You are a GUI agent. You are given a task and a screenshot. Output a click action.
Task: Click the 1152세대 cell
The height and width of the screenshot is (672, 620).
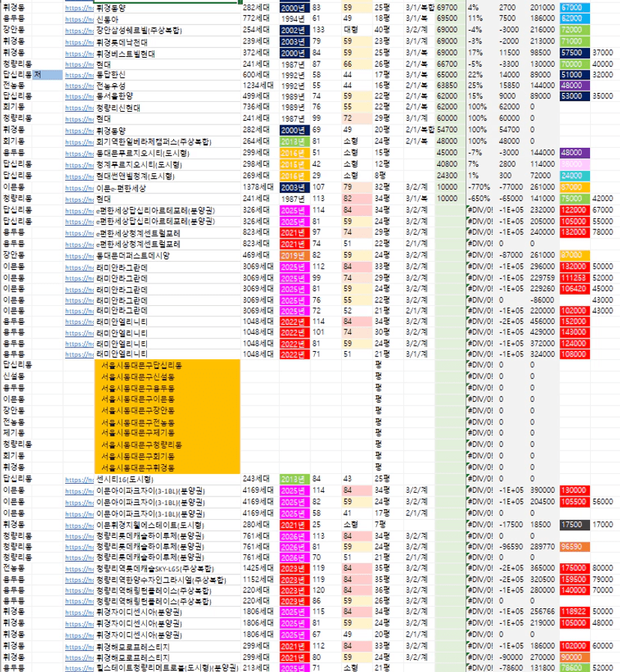tap(259, 580)
